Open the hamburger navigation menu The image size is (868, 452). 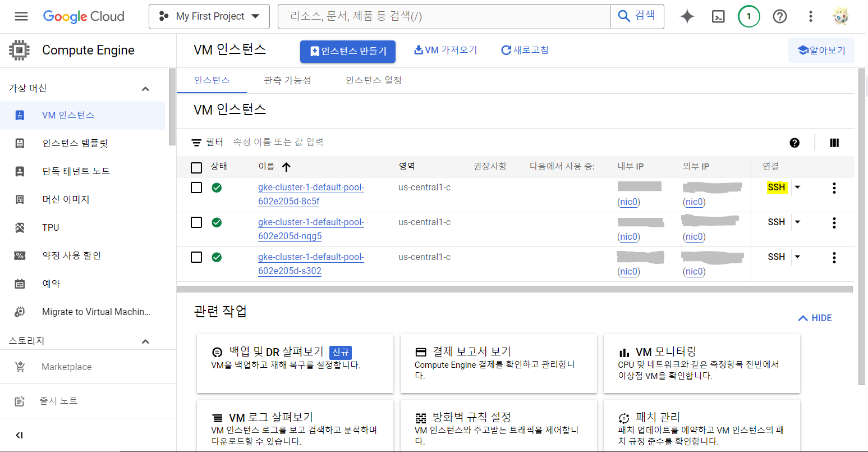point(21,16)
